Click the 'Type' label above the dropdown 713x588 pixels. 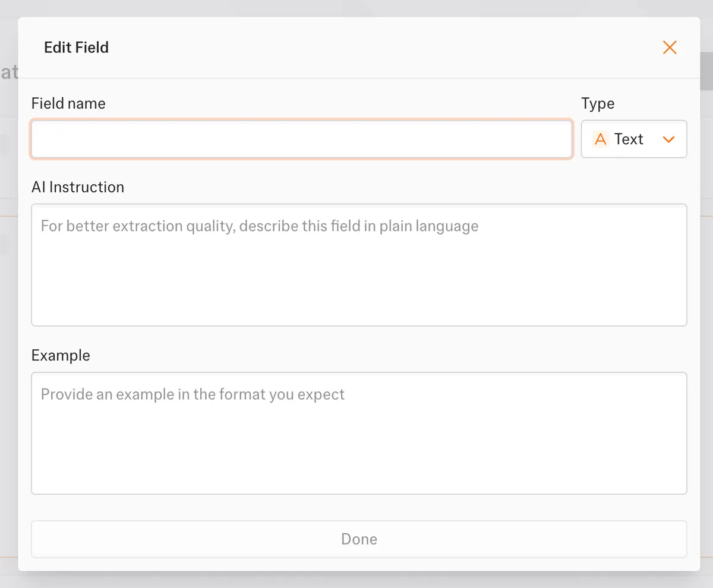pos(598,103)
